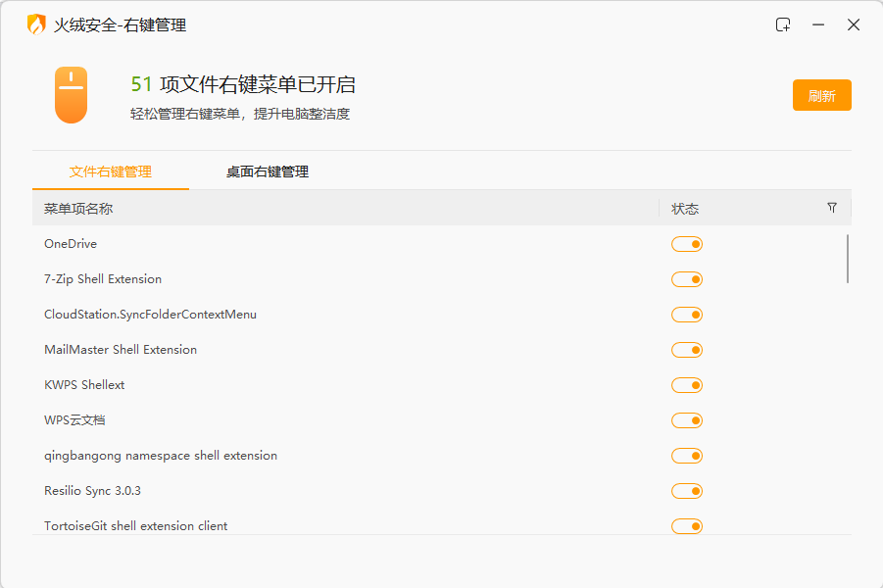Disable the WPS云文档 toggle
Screen dimensions: 883x588
686,420
